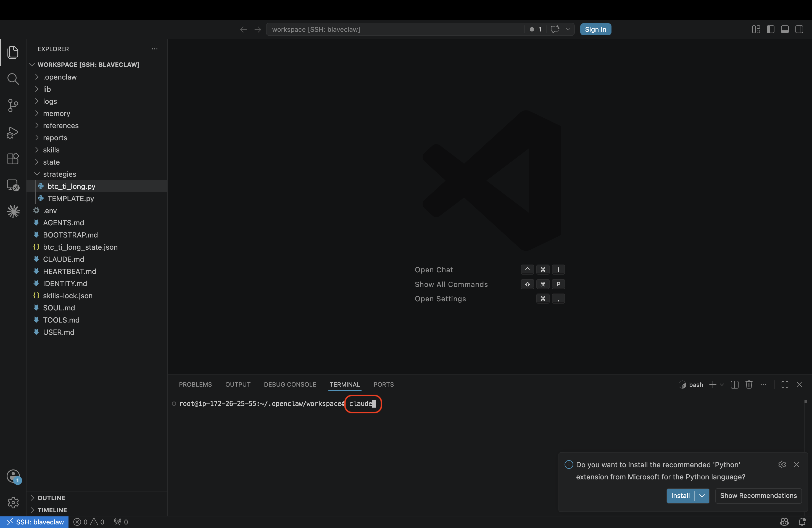
Task: Switch to the PORTS tab
Action: pyautogui.click(x=383, y=384)
